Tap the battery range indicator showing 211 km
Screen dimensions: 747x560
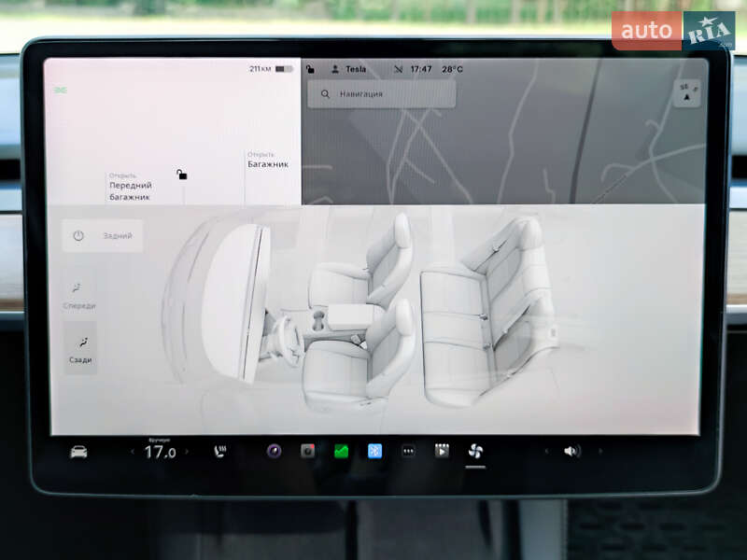[271, 67]
